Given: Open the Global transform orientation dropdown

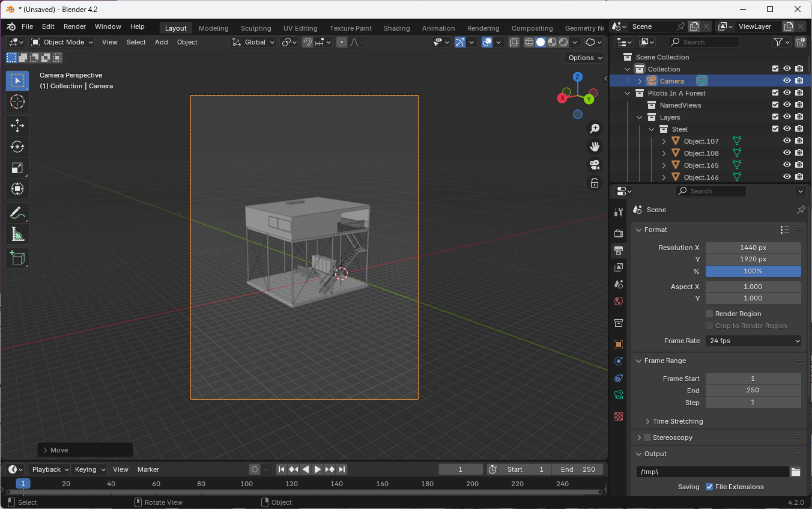Looking at the screenshot, I should point(253,42).
